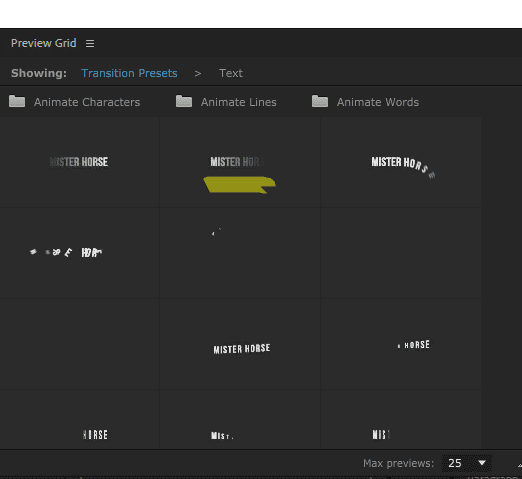Click the Preview Grid panel title
Screen dimensions: 522x479
point(44,43)
